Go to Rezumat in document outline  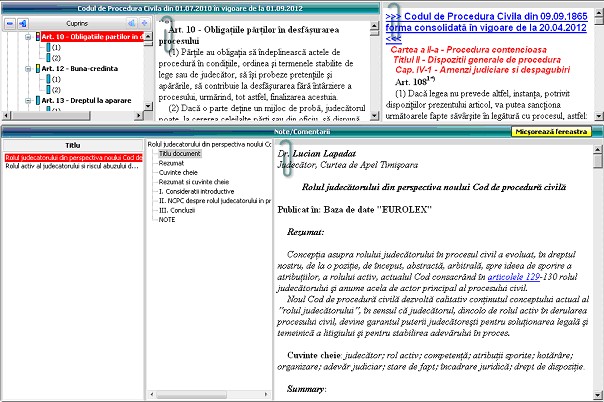pos(171,163)
